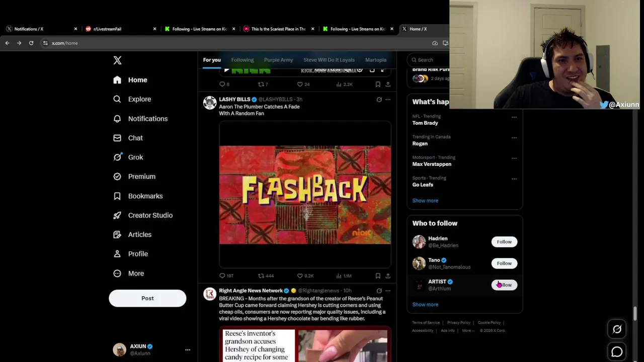Open Articles in the sidebar

[x=132, y=234]
